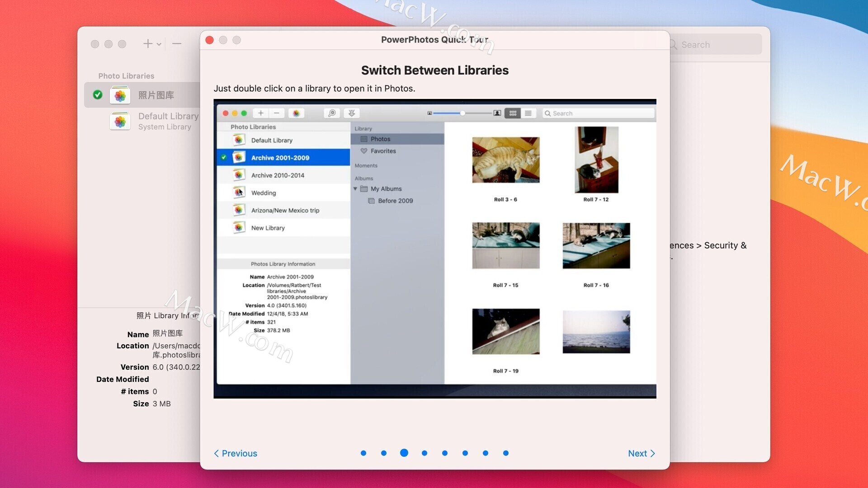Click the Roll 3 - 6 cat thumbnail
868x488 pixels.
(506, 160)
